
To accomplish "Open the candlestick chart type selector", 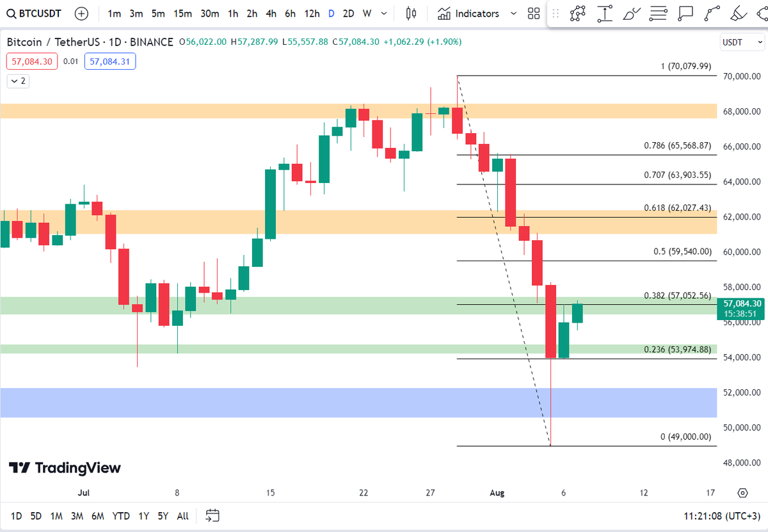I will pyautogui.click(x=411, y=13).
